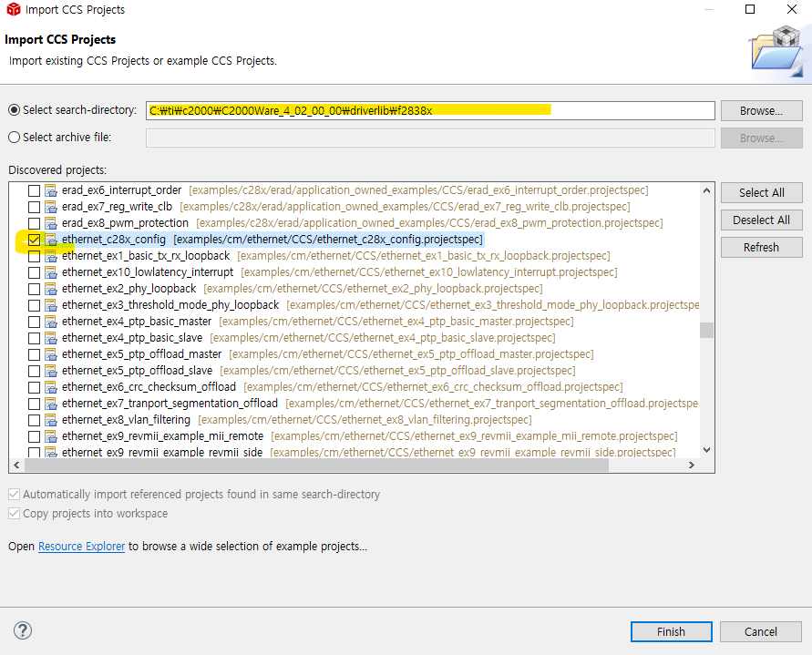Check the ethernet_ex10_lowlatency_interrupt checkbox
Image resolution: width=812 pixels, height=655 pixels.
(x=35, y=272)
